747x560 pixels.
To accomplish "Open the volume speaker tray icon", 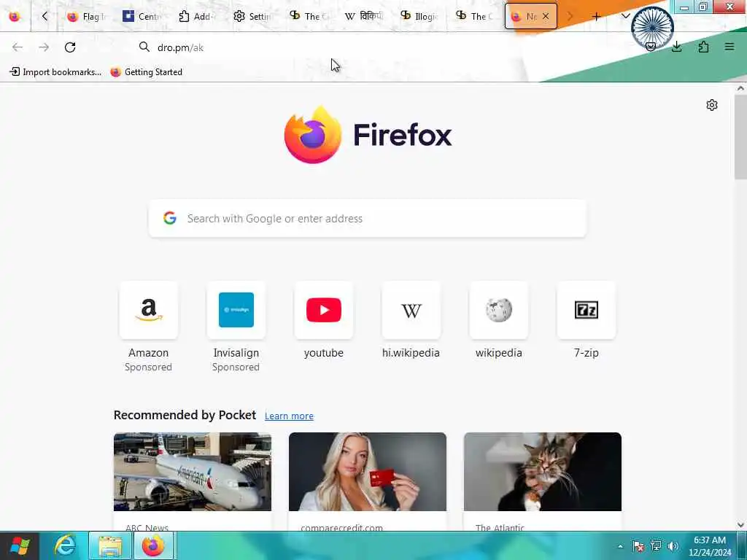I will [673, 546].
